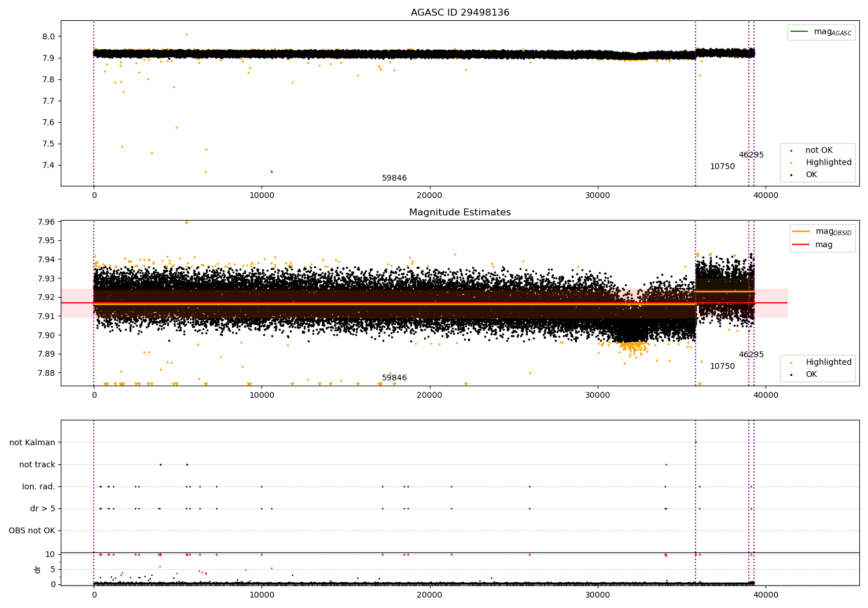Click the 'OBS not OK' row label
Viewport: 868px width, 608px height.
tap(32, 530)
